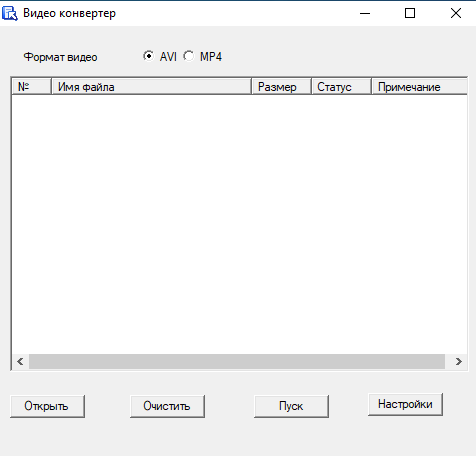Clear the file list with Очистить

pyautogui.click(x=167, y=406)
